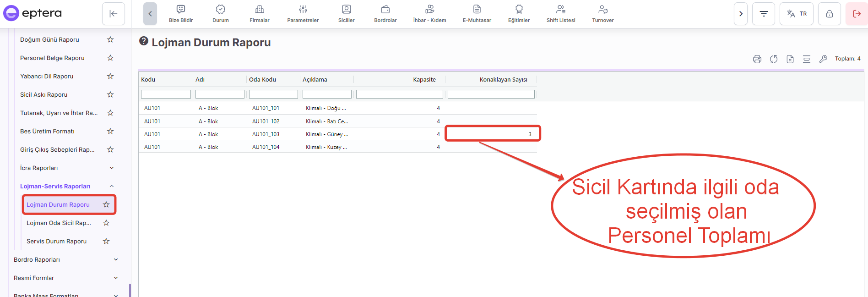The image size is (868, 297).
Task: Toggle favorite star for Servis Durum Raporu
Action: click(106, 241)
